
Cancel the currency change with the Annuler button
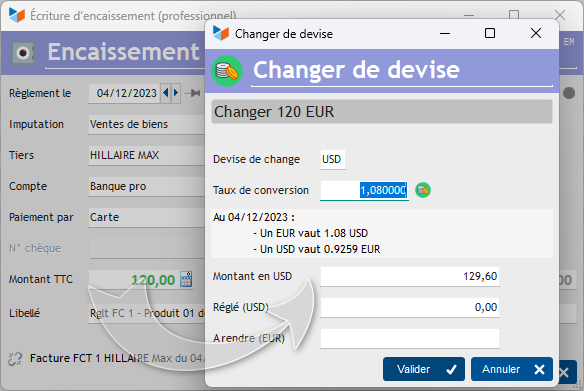point(512,369)
